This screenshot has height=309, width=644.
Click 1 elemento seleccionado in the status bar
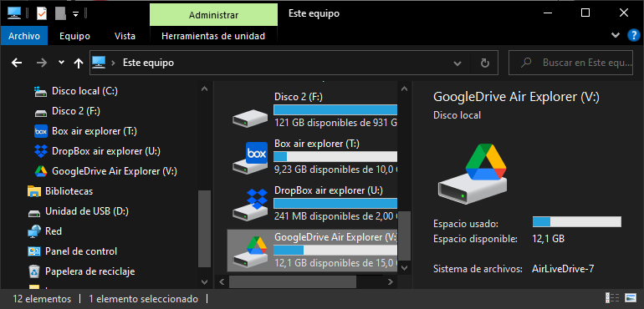pyautogui.click(x=143, y=299)
